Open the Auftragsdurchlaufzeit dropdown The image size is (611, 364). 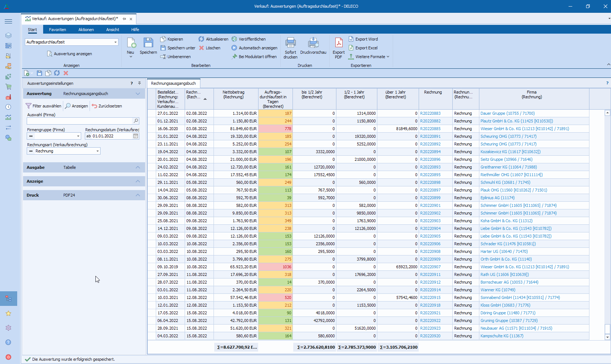point(116,42)
